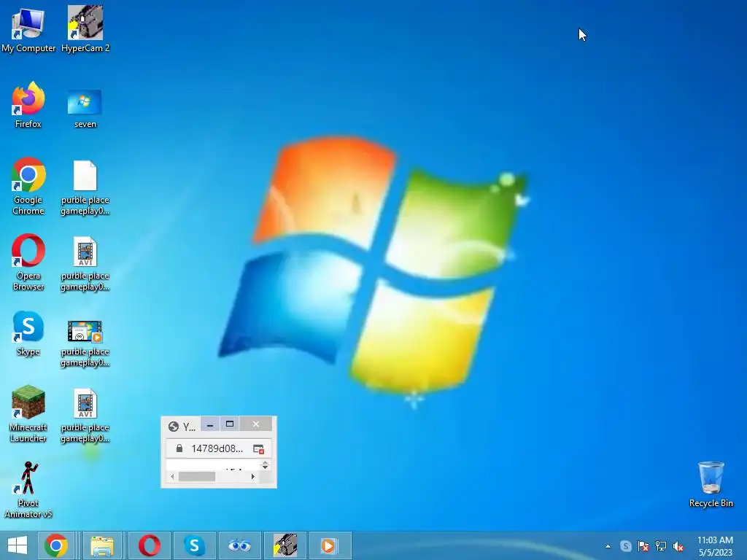Click the horizontal scrollbar right arrow
Image resolution: width=747 pixels, height=560 pixels.
tap(253, 476)
